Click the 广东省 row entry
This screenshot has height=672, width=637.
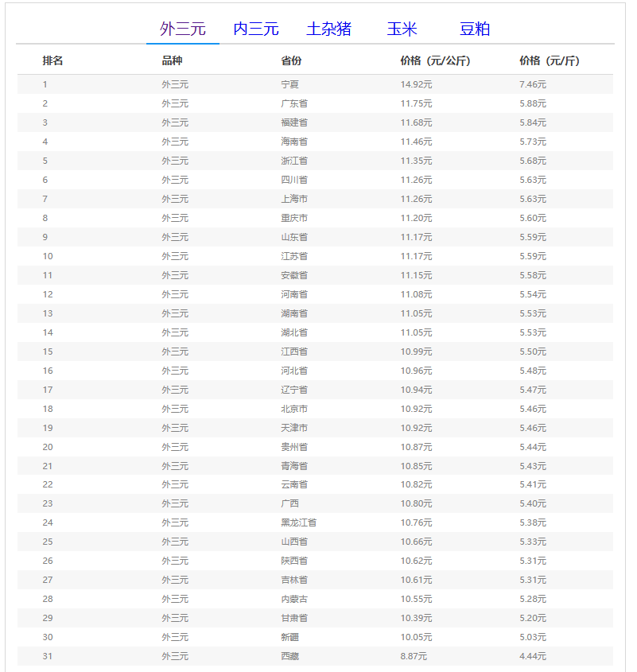click(293, 103)
